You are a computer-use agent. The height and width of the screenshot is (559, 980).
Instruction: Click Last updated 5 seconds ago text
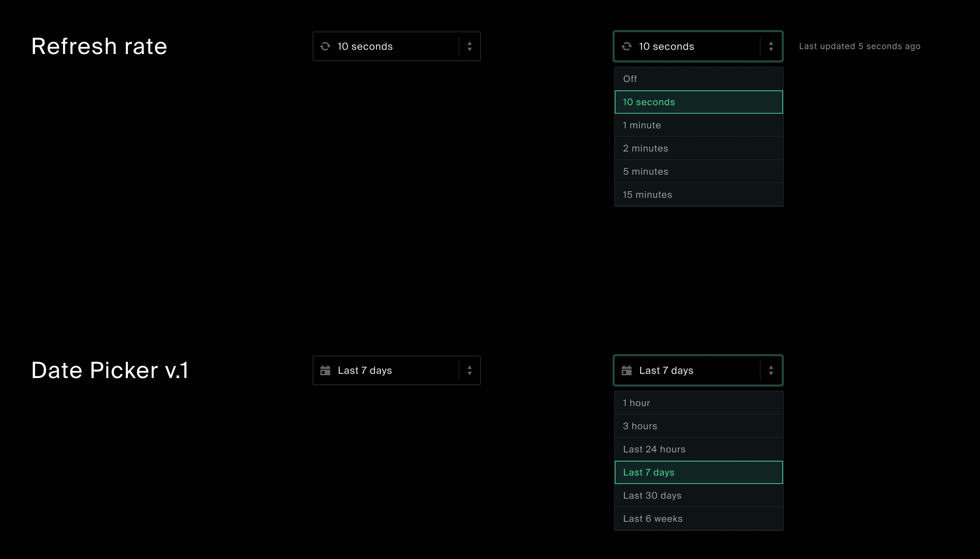(x=859, y=46)
